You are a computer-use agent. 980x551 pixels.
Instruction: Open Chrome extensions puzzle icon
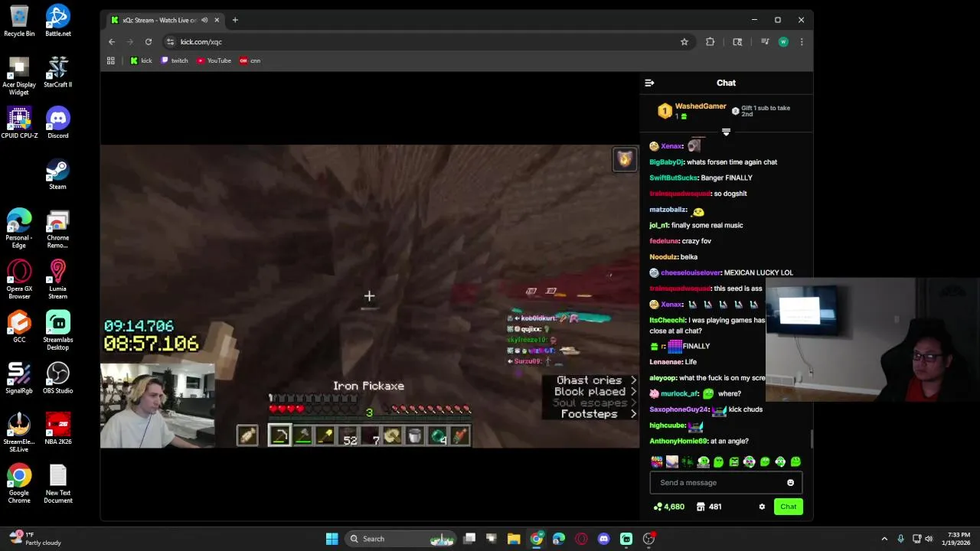[710, 42]
